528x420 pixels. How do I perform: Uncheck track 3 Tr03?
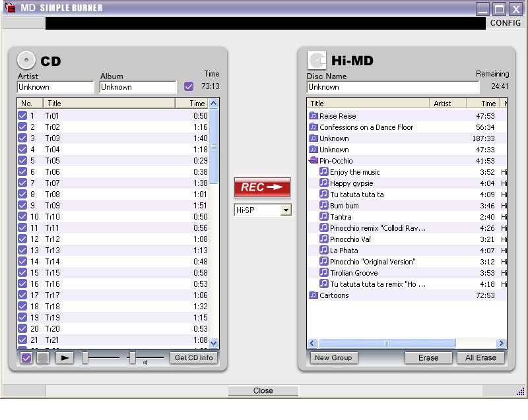(22, 138)
